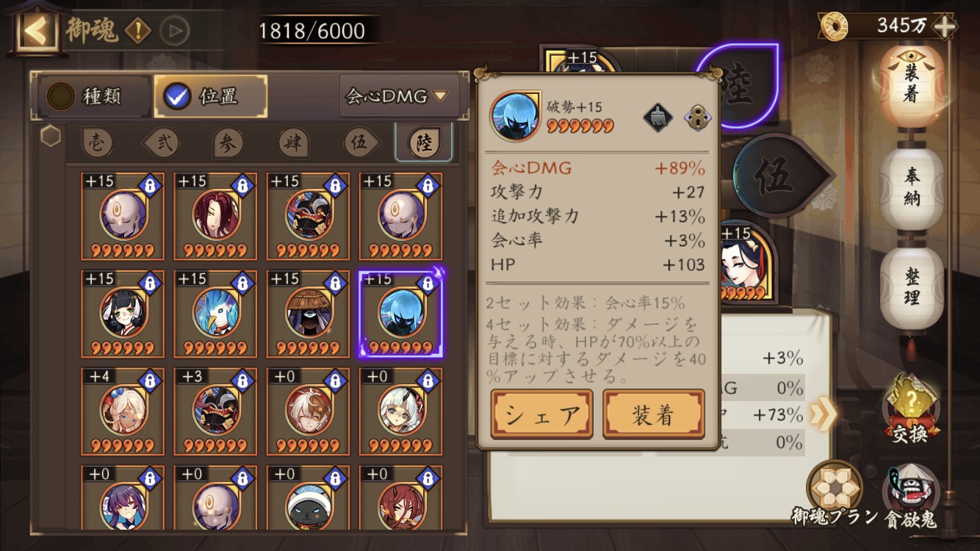Open the 奉納 lantern menu
Image resolution: width=980 pixels, height=551 pixels.
click(912, 189)
